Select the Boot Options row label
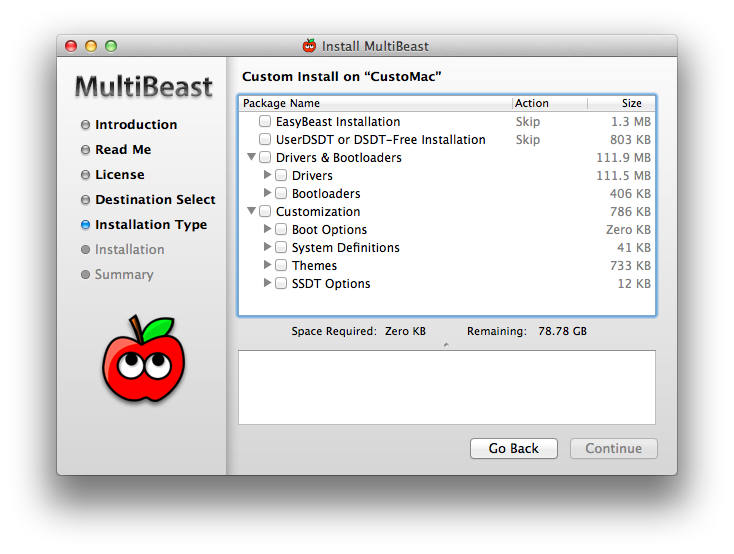Image resolution: width=734 pixels, height=554 pixels. pos(329,229)
